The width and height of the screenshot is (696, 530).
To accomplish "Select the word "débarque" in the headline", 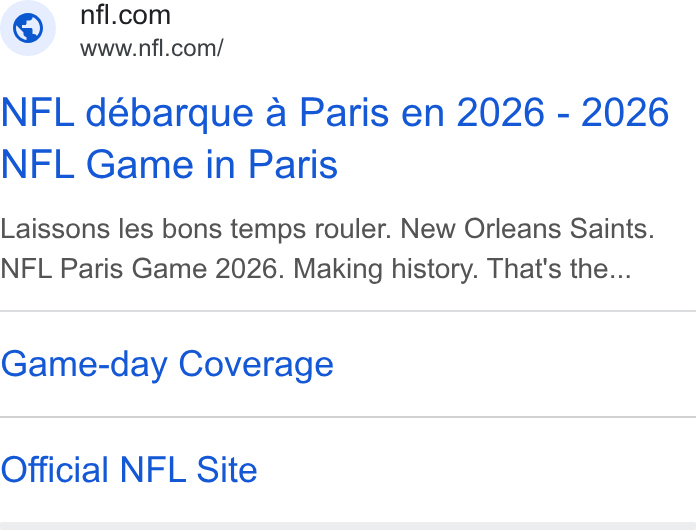I will (169, 113).
